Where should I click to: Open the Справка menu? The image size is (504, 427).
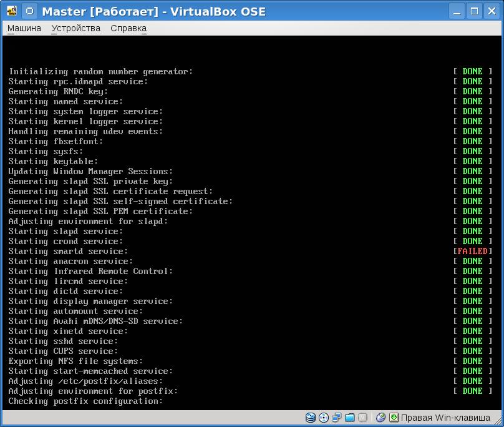point(128,28)
